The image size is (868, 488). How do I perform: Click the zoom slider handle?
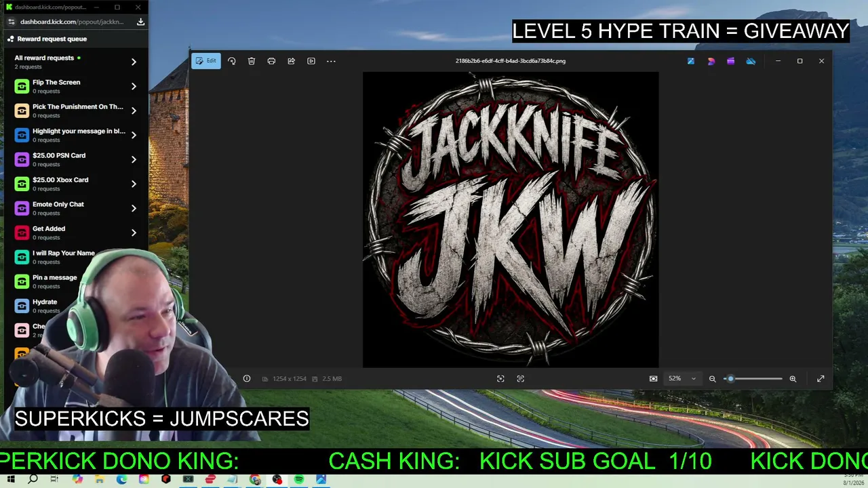pyautogui.click(x=730, y=379)
